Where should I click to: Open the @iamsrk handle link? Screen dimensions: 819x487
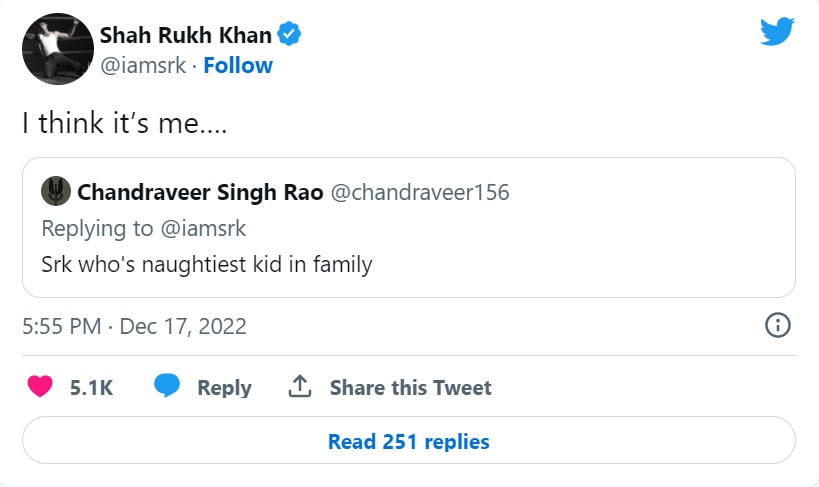(x=147, y=66)
